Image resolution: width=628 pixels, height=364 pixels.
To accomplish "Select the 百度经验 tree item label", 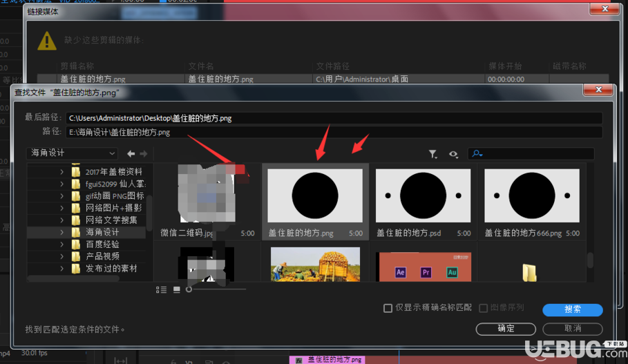I will (x=102, y=245).
